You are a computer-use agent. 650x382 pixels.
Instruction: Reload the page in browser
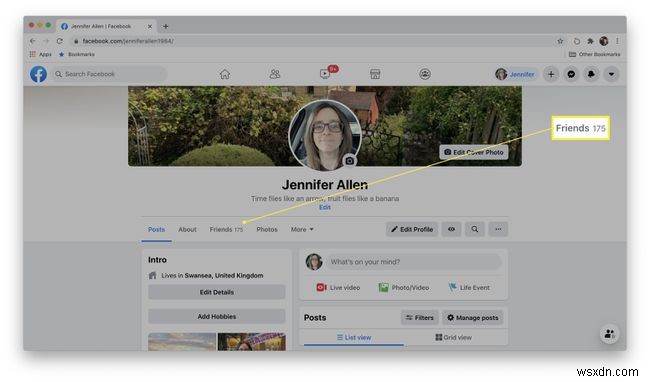click(60, 41)
